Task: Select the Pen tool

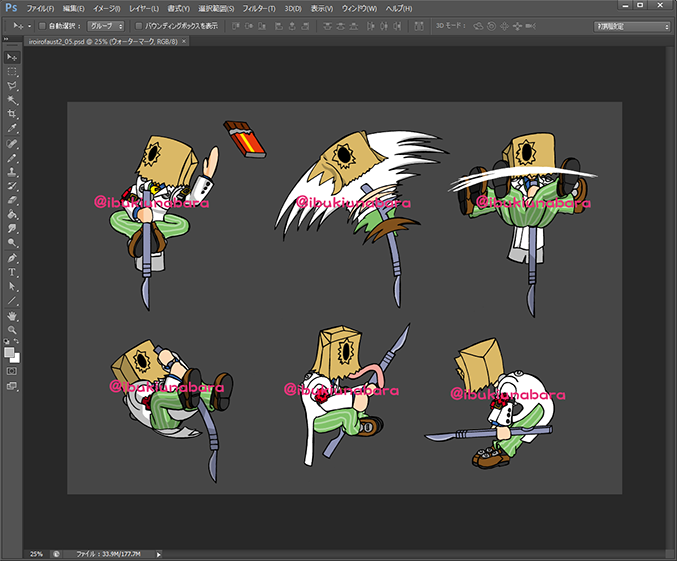Action: 12,257
